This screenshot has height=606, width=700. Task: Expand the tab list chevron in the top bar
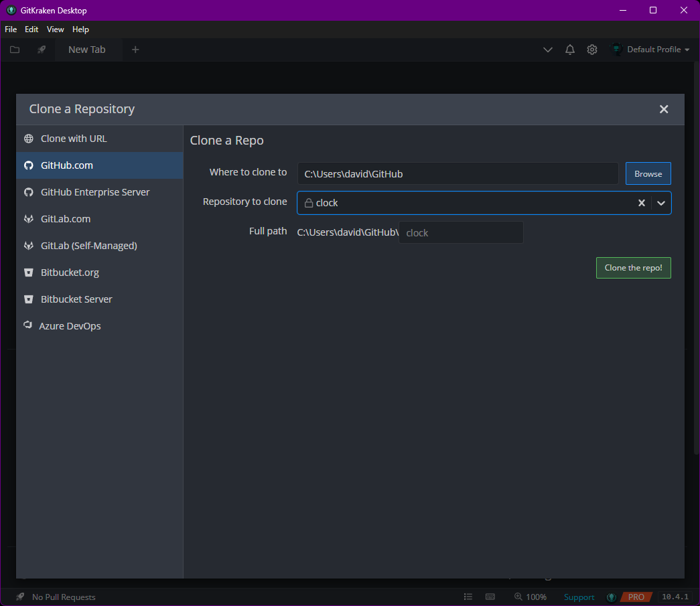pyautogui.click(x=548, y=50)
